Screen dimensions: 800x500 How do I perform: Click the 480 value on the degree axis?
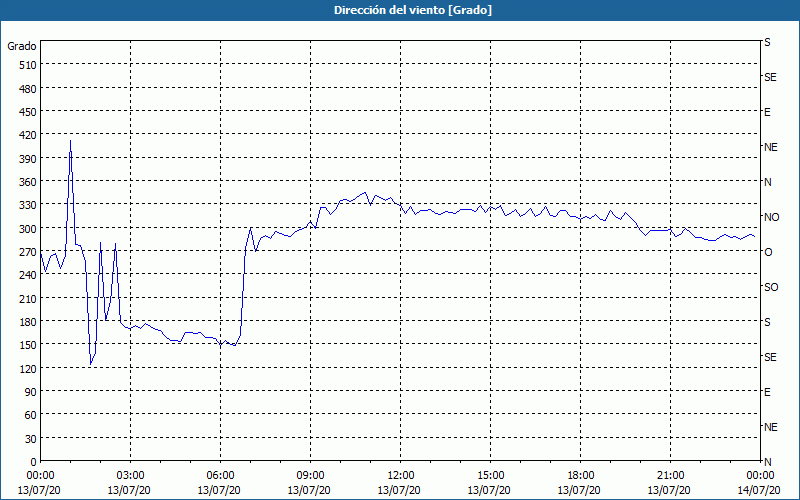coord(29,89)
